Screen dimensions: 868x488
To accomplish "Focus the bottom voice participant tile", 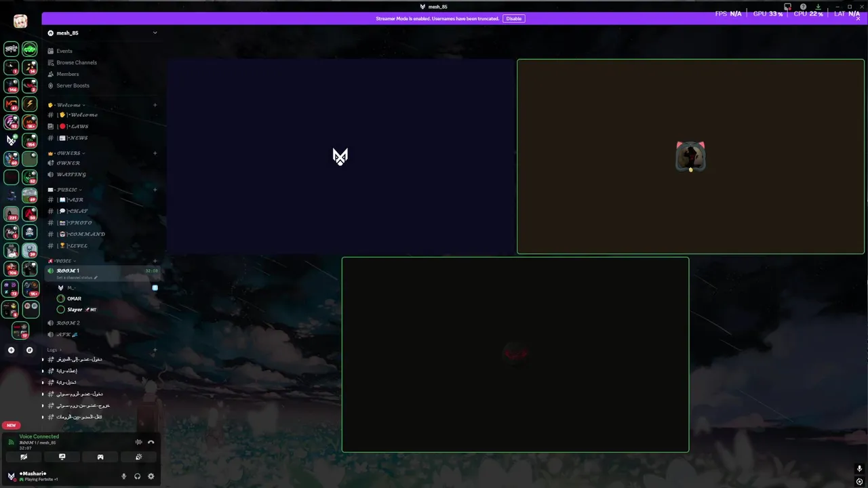I will tap(515, 354).
